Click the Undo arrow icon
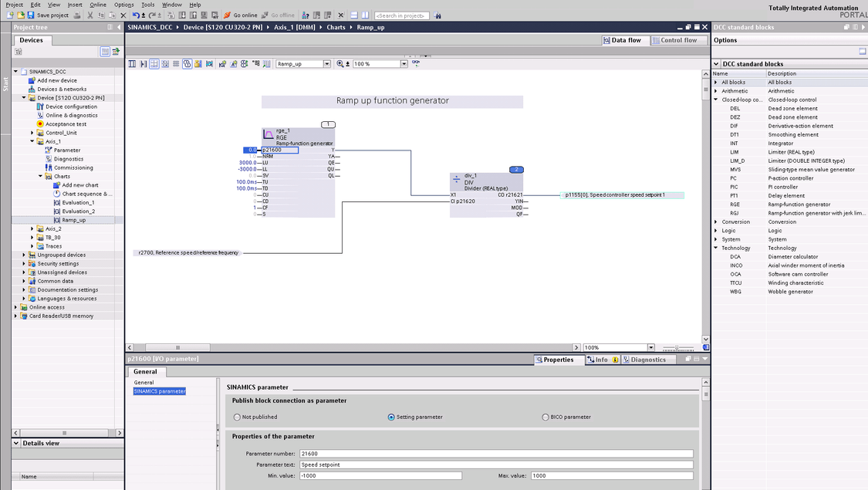Viewport: 868px width, 490px height. coord(136,15)
